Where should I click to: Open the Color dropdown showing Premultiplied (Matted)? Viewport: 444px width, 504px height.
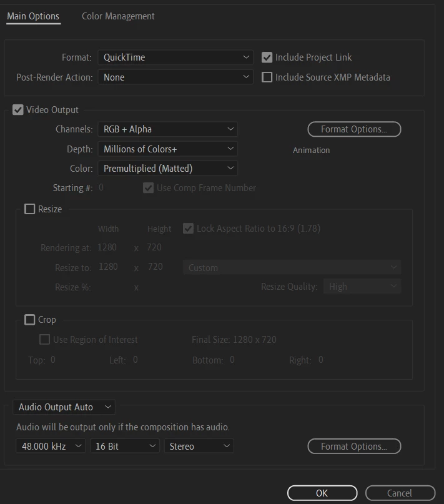[x=167, y=168]
